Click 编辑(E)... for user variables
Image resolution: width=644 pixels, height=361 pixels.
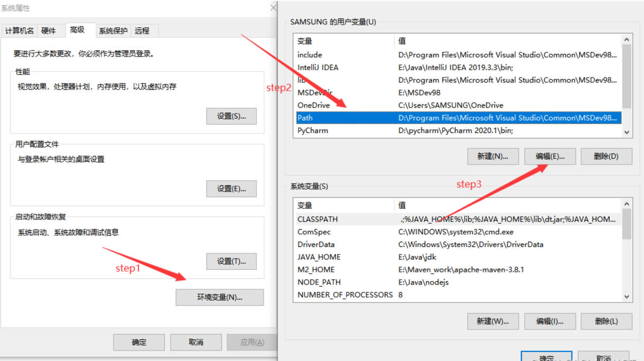[x=550, y=156]
